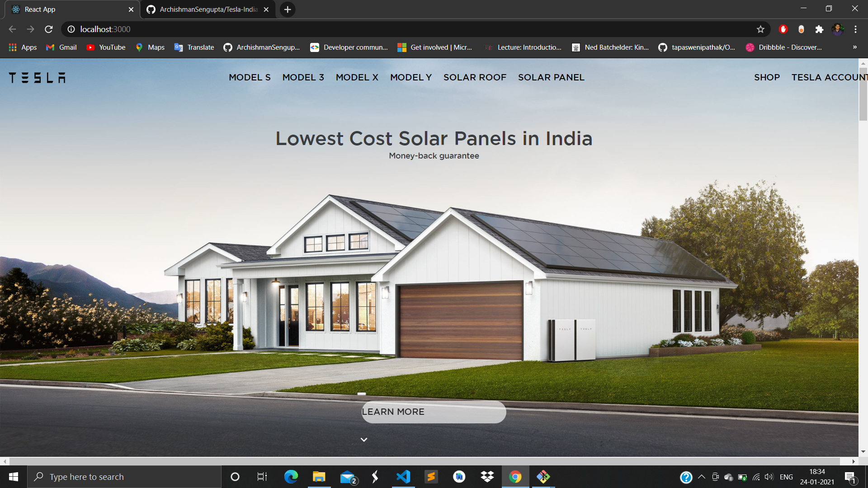Click the Chrome profile avatar
The width and height of the screenshot is (868, 488).
point(838,29)
